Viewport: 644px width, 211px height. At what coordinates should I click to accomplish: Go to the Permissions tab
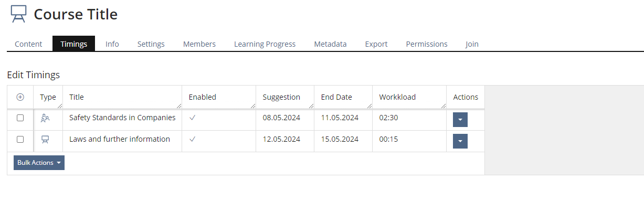click(x=426, y=44)
